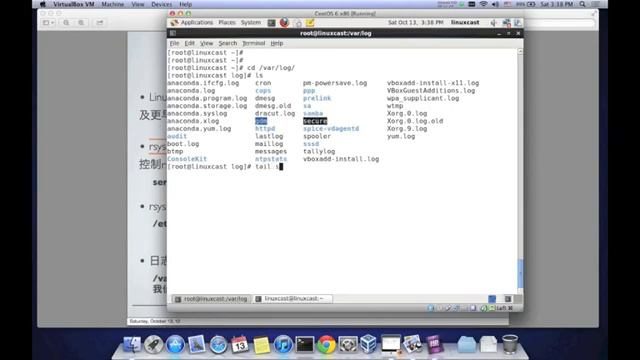
Task: Open the purple HD app icon in the Dock
Action: coord(434,344)
